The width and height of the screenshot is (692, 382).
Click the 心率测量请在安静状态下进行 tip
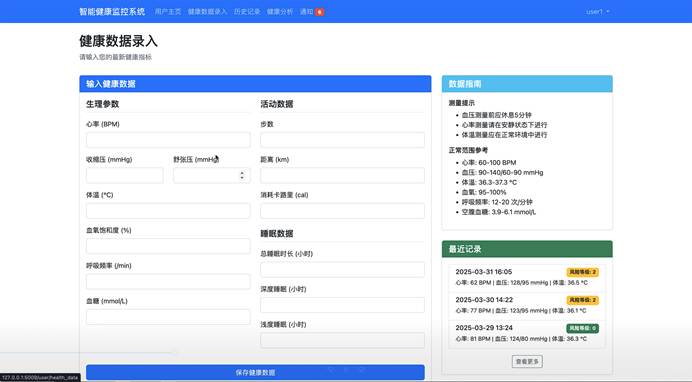[504, 125]
